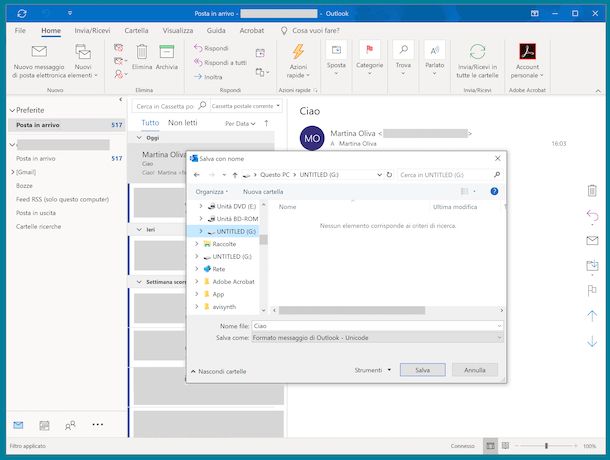Viewport: 610px width, 460px height.
Task: Collapse the Ieri message group
Action: (x=139, y=230)
